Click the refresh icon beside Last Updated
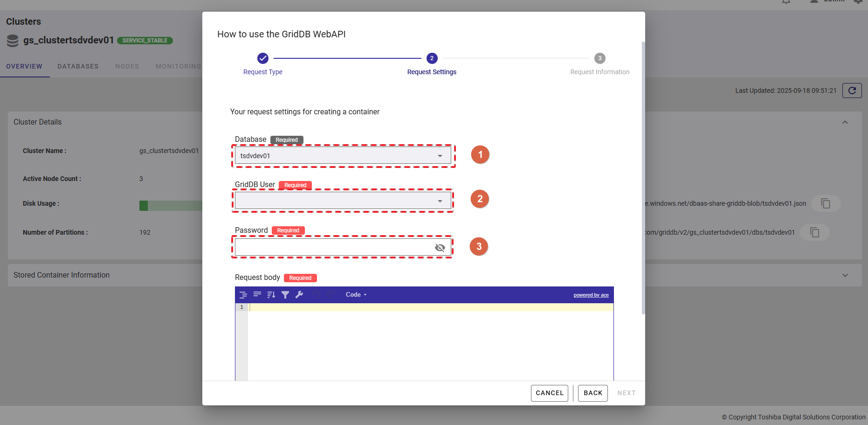The image size is (868, 425). pos(852,91)
